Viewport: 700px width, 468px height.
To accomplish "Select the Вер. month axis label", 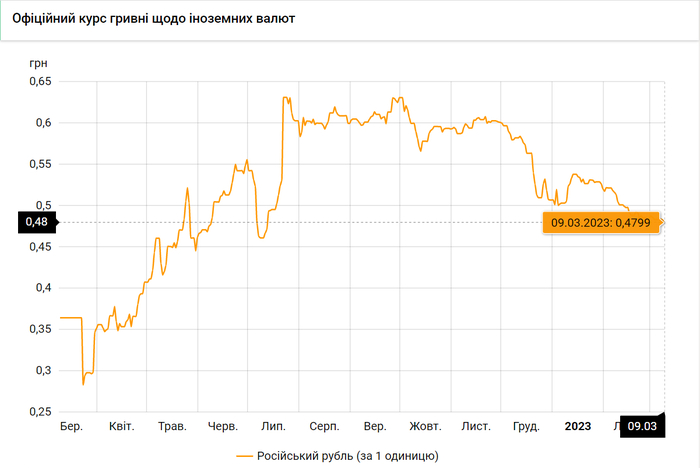I will pyautogui.click(x=375, y=427).
